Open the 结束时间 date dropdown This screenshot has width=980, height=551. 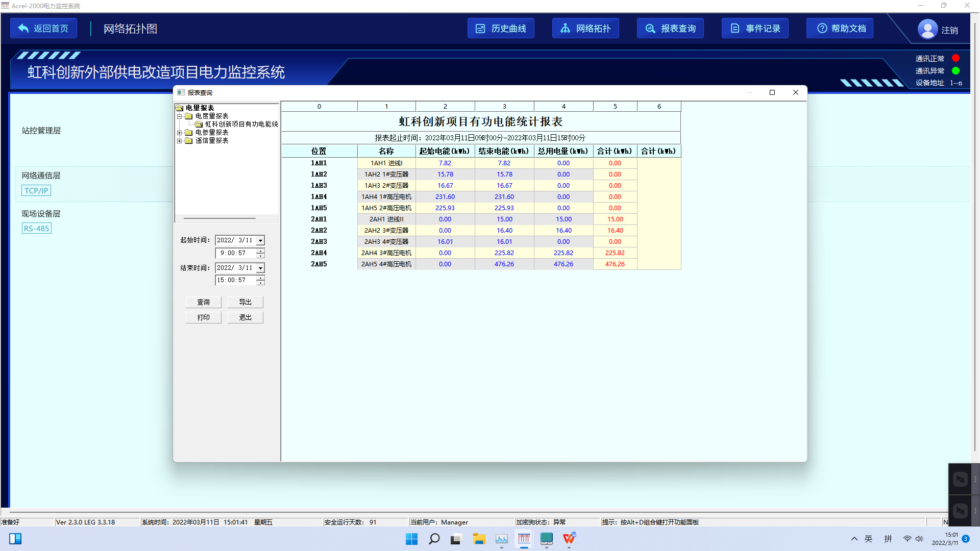[x=261, y=268]
